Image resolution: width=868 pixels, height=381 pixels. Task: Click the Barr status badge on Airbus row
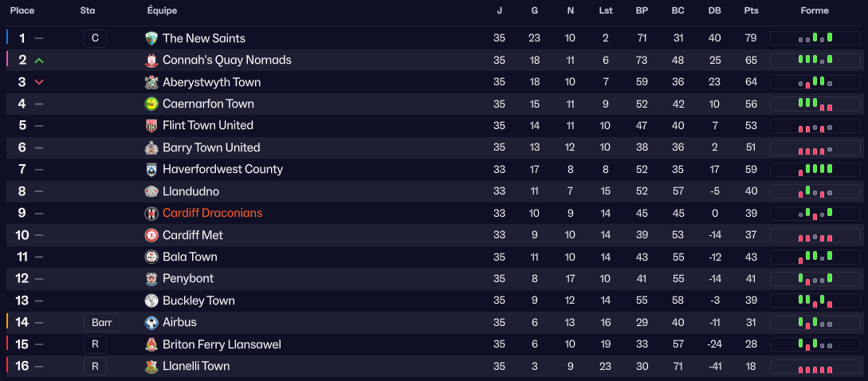(102, 323)
